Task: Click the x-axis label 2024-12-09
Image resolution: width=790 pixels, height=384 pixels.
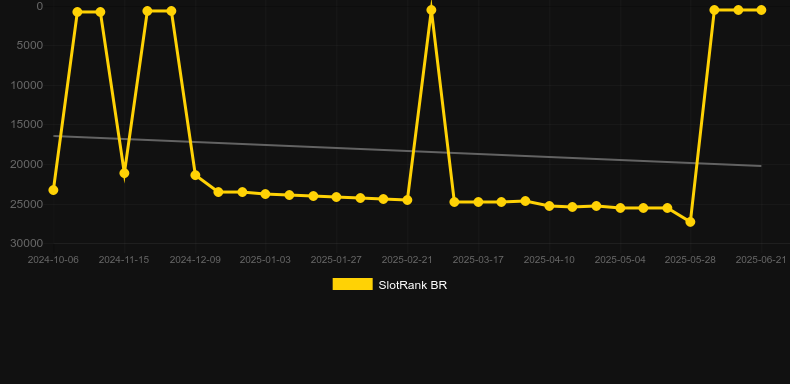Action: pos(195,260)
